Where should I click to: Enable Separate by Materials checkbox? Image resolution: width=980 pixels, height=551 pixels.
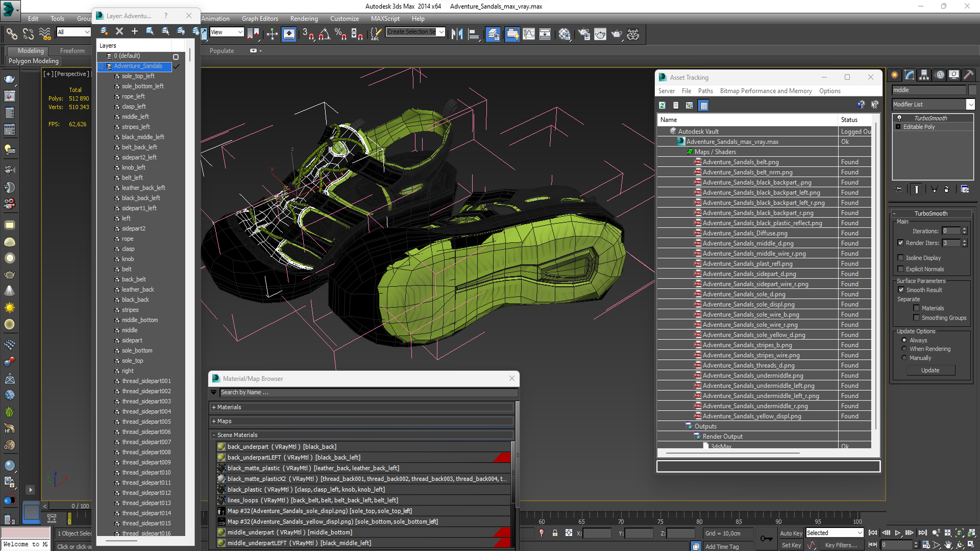click(x=917, y=308)
